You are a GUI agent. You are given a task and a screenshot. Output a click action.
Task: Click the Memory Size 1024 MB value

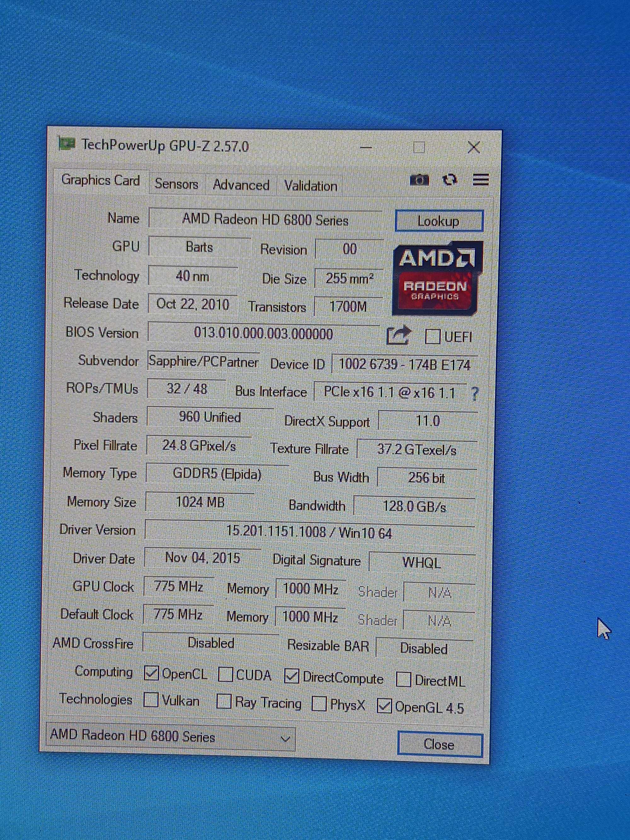click(200, 502)
